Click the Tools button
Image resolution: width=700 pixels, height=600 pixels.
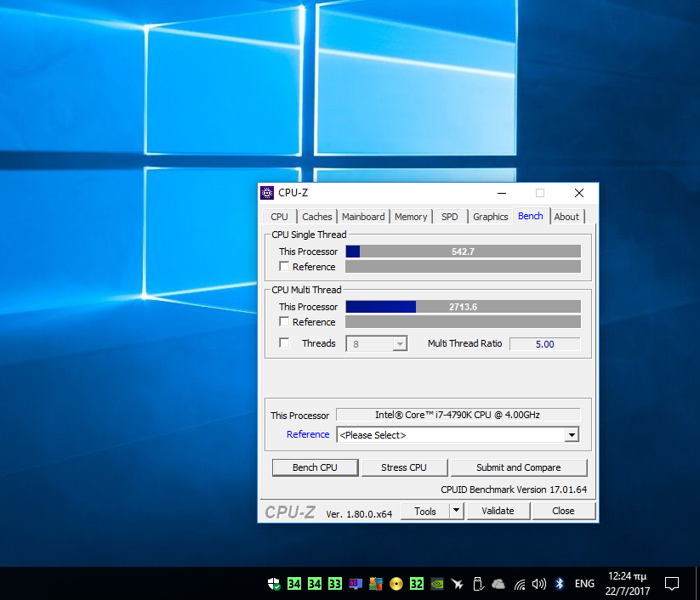point(425,512)
